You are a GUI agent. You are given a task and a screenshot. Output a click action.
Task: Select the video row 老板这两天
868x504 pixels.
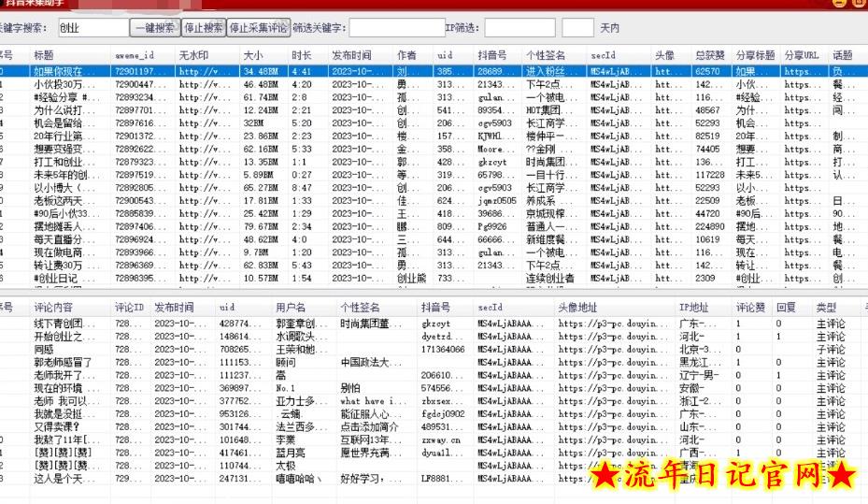(432, 200)
